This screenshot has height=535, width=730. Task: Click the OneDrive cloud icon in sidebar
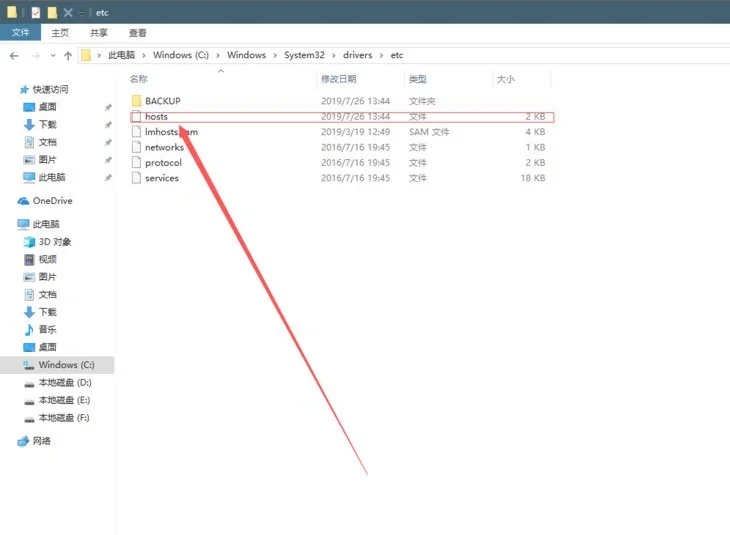(24, 201)
